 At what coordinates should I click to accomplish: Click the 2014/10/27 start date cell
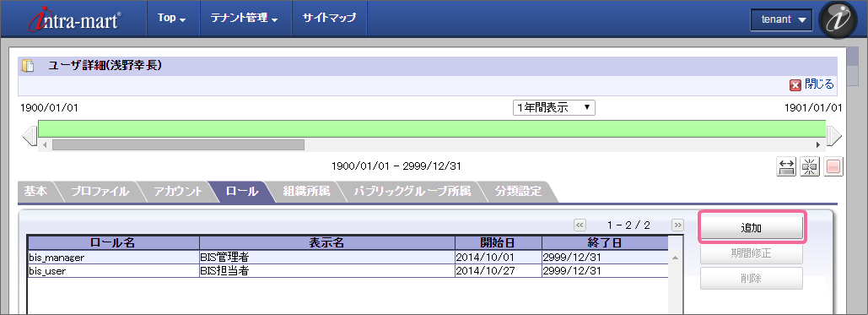(x=499, y=271)
